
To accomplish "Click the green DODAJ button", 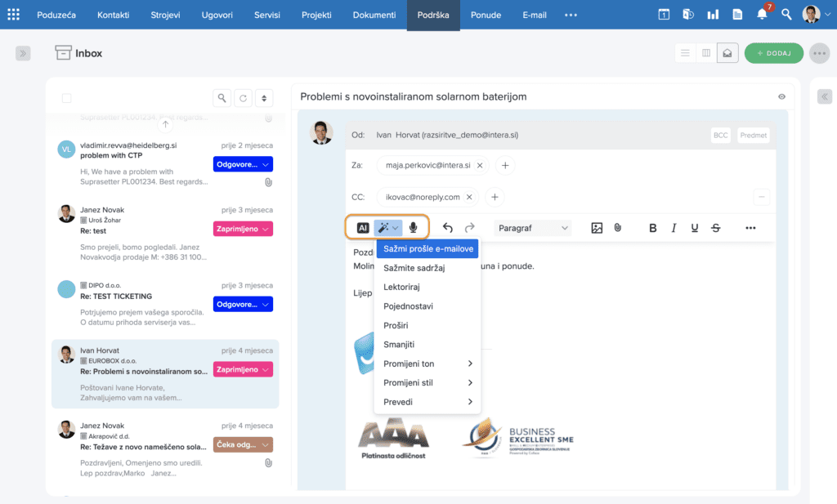I will click(x=773, y=53).
